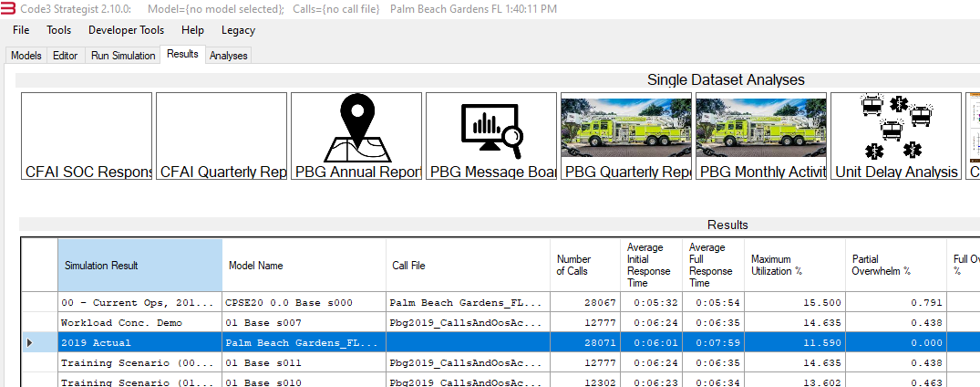Open the CFAI SOC Response analysis tile
Image resolution: width=980 pixels, height=387 pixels.
pyautogui.click(x=87, y=137)
